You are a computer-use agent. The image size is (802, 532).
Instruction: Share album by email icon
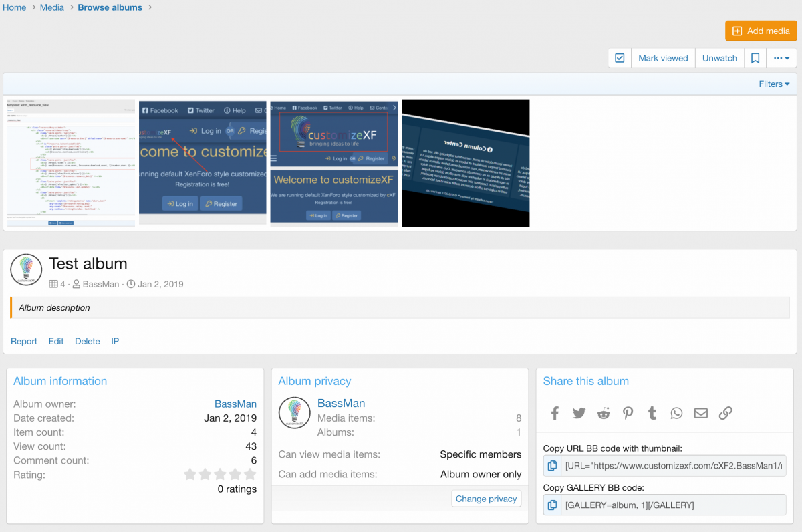[x=700, y=413]
